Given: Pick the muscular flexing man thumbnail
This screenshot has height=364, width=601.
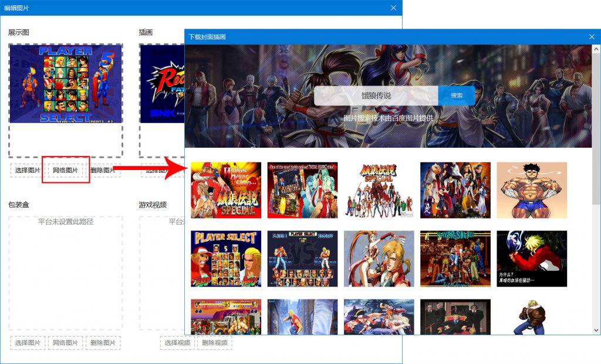Looking at the screenshot, I should click(x=532, y=190).
